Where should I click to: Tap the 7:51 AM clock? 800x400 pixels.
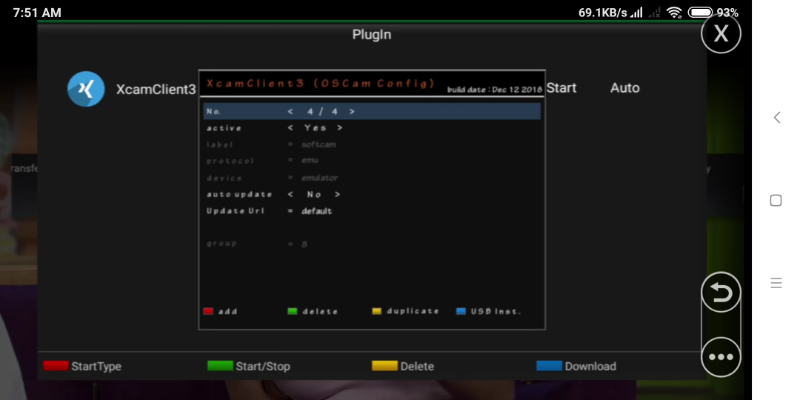click(x=37, y=13)
